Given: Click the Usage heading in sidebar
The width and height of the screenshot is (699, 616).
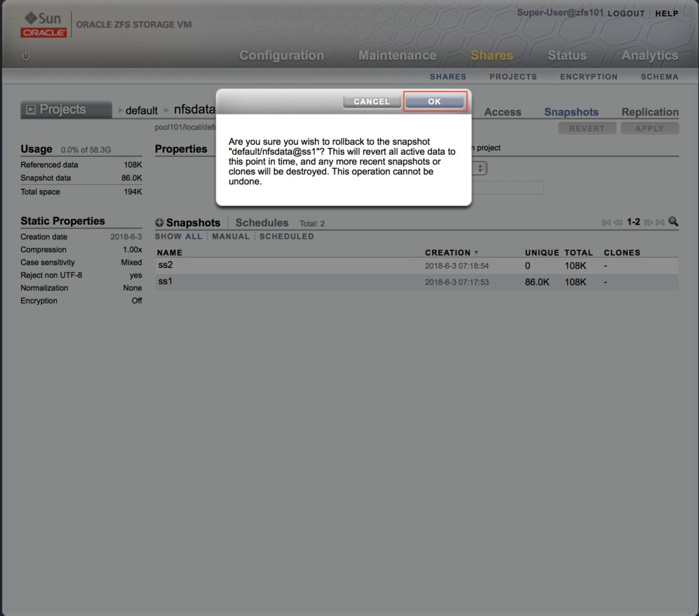Looking at the screenshot, I should click(37, 149).
